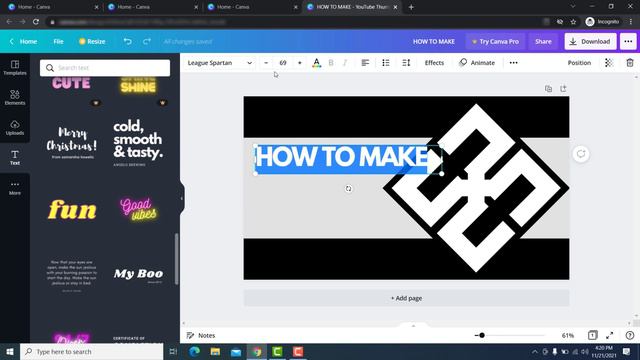Open the Templates sidebar panel

click(x=15, y=67)
